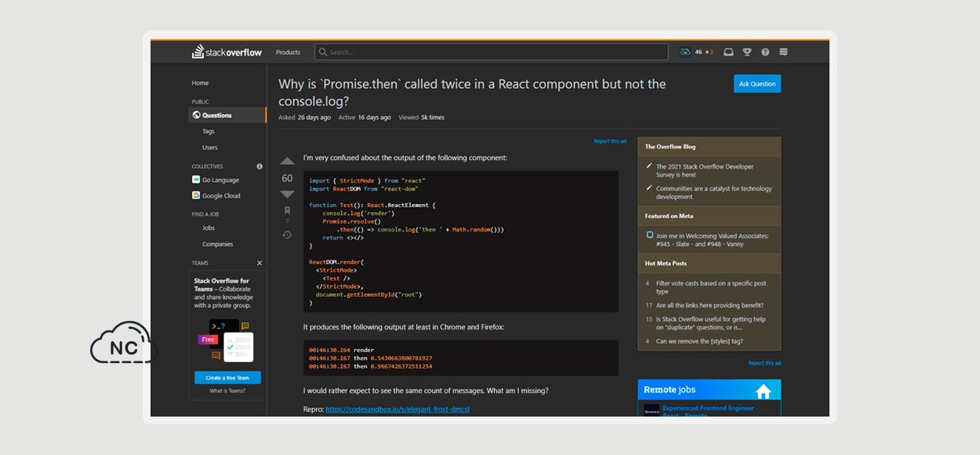Viewport: 980px width, 455px height.
Task: Click the console output code block
Action: [461, 358]
